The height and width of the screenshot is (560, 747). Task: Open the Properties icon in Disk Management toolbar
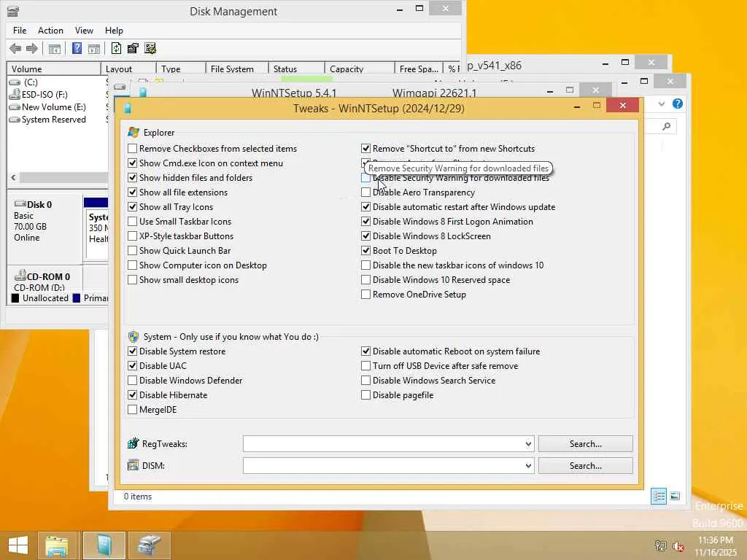point(133,48)
